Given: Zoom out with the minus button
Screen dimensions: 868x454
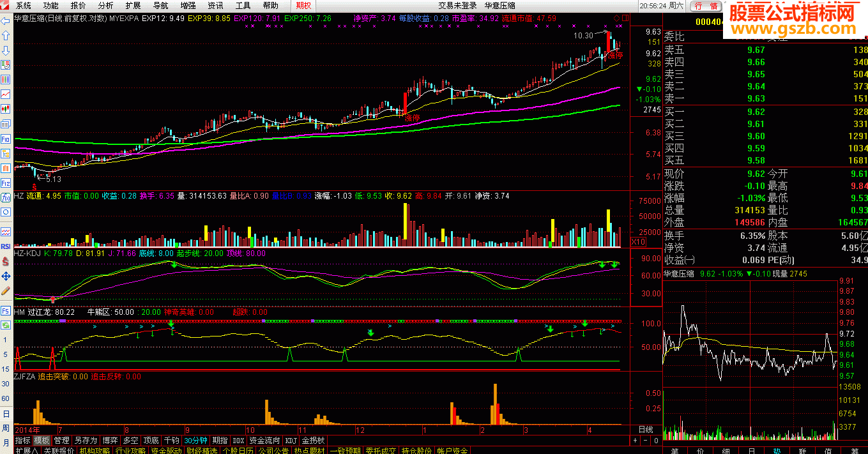Looking at the screenshot, I should point(646,441).
